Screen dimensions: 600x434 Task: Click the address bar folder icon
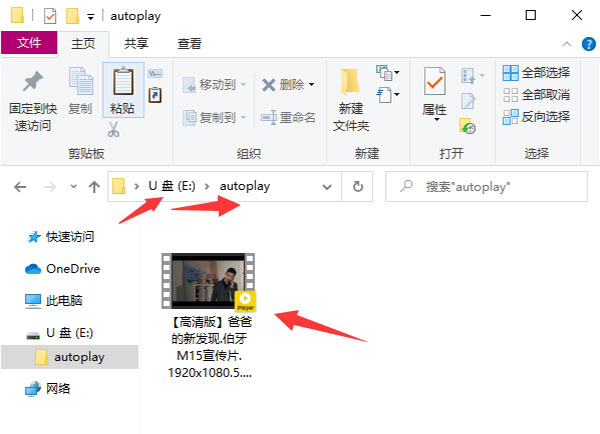(119, 186)
